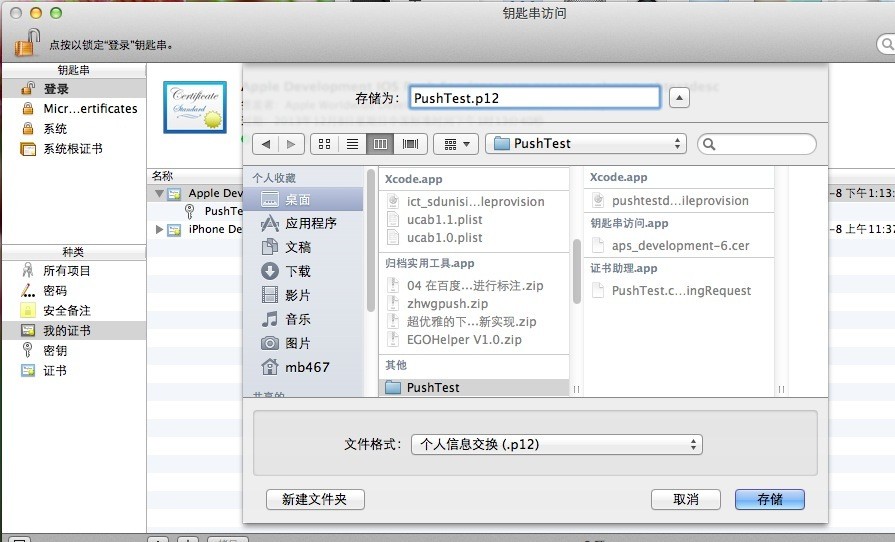Go forward in folder history
Viewport: 895px width, 542px height.
pos(291,144)
